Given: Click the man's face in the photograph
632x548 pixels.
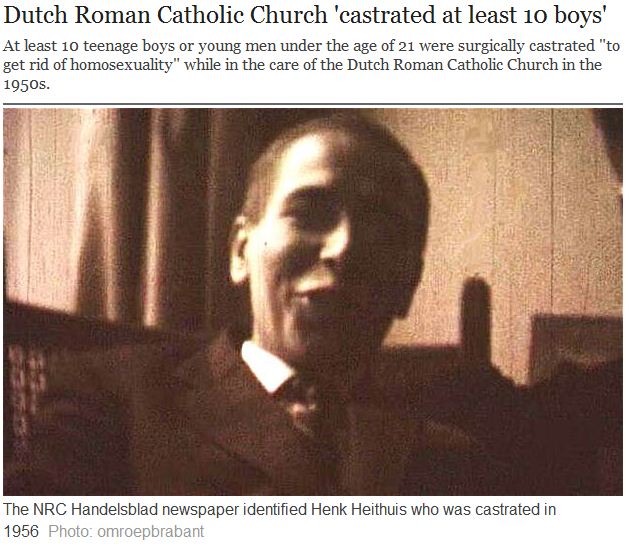Looking at the screenshot, I should (306, 238).
